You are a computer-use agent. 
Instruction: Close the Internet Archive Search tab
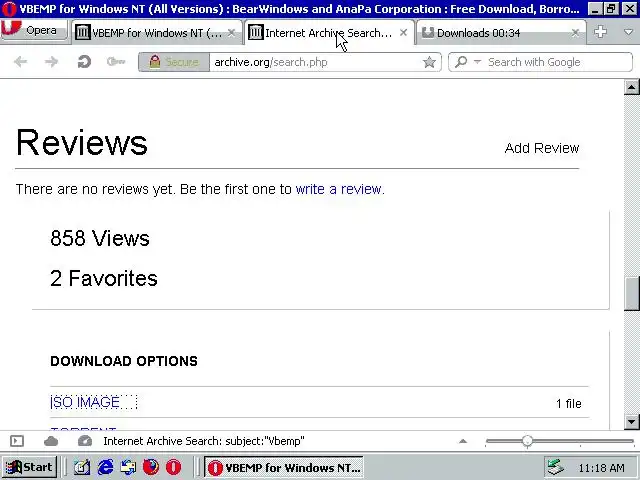tap(403, 33)
